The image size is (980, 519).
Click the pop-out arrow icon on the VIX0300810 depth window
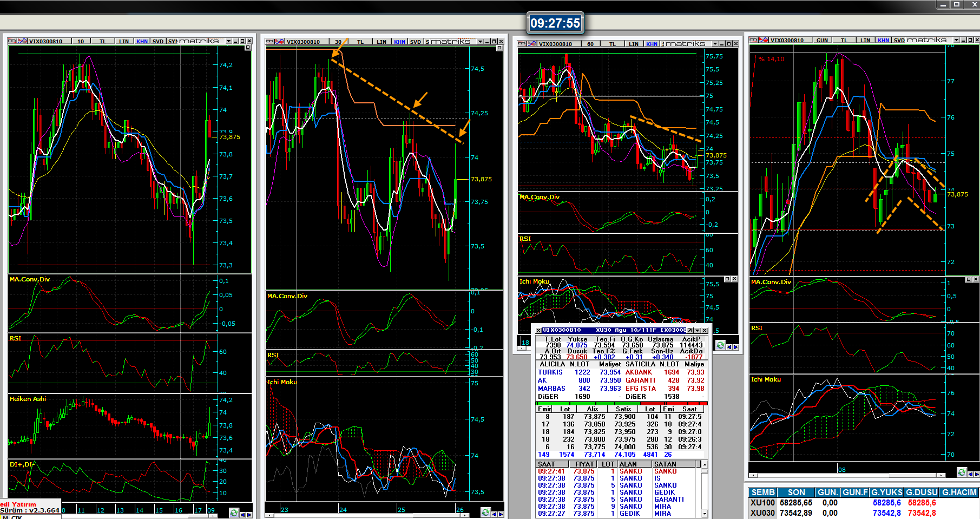point(690,330)
